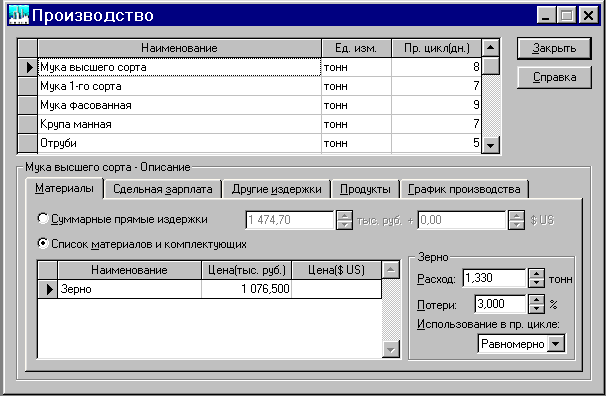
Task: Click production cycle value 9 for Мука фасованная
Action: 436,105
